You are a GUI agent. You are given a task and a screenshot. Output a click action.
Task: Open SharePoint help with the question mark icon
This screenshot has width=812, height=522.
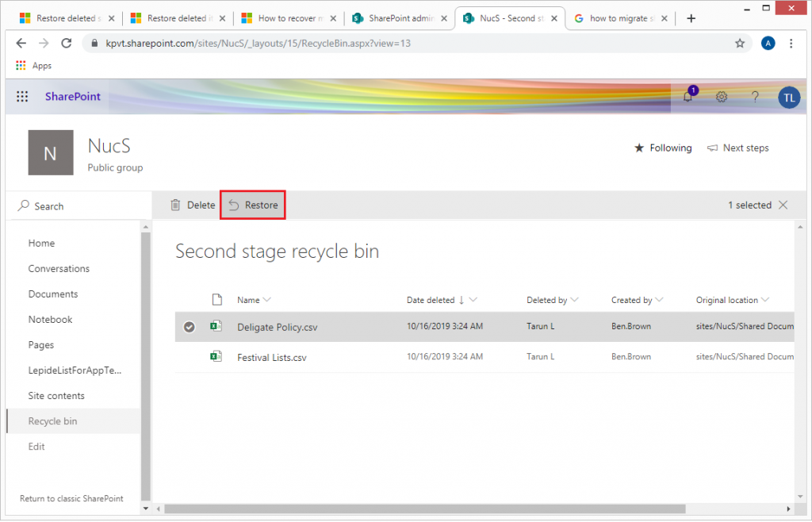click(x=755, y=97)
